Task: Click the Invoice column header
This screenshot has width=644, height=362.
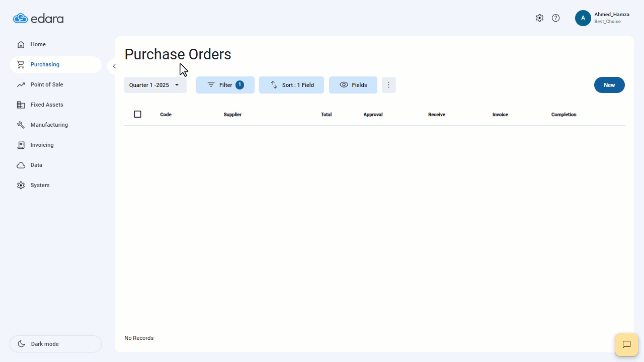Action: [500, 115]
